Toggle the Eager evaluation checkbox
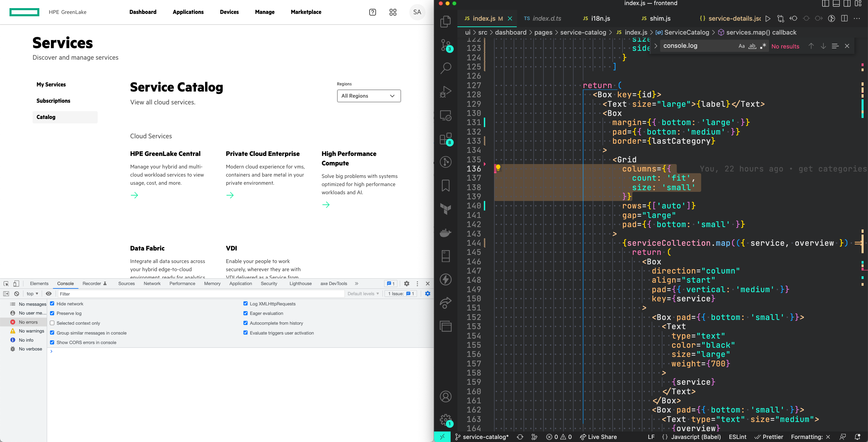 coord(245,313)
